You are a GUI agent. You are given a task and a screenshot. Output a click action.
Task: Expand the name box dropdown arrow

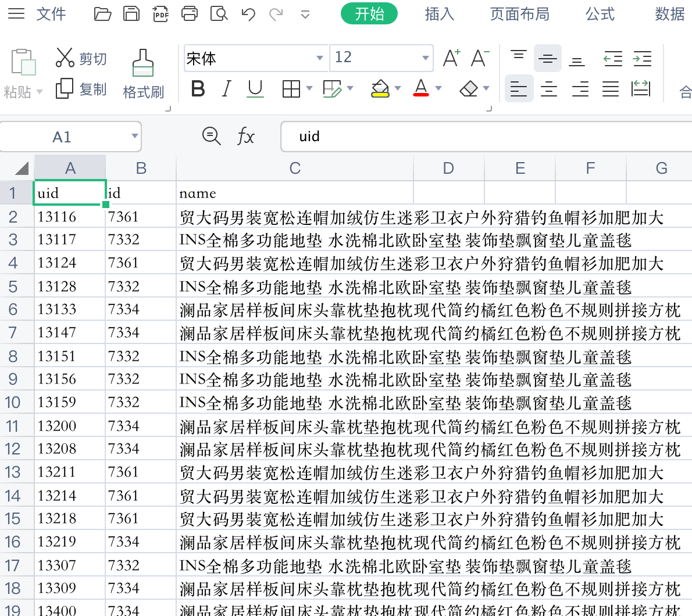(134, 136)
